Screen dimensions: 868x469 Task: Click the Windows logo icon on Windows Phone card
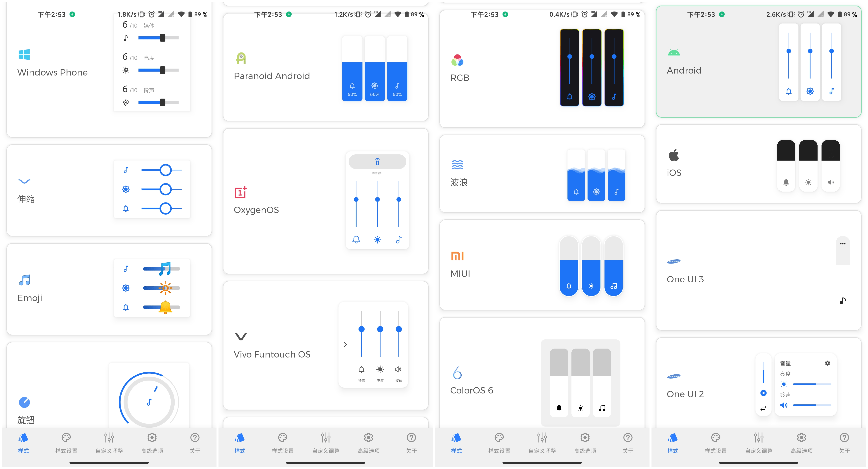[x=24, y=55]
